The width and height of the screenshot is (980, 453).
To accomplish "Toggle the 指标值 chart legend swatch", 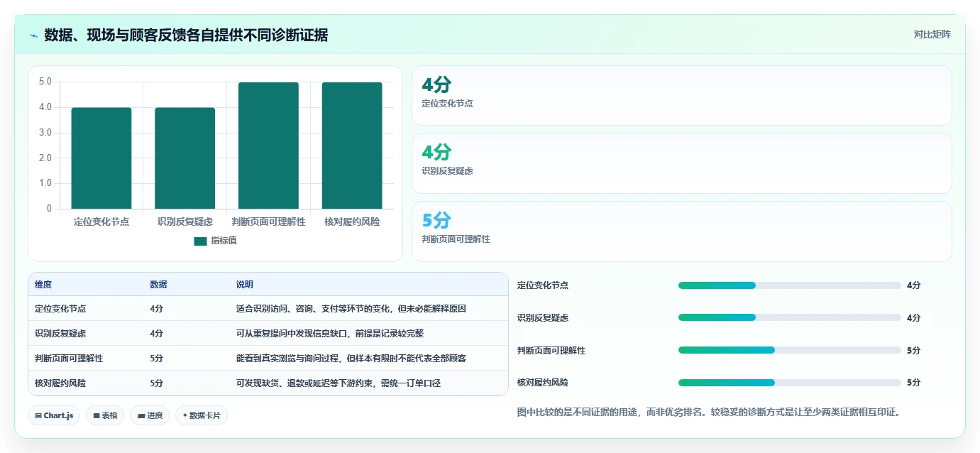I will [x=200, y=241].
